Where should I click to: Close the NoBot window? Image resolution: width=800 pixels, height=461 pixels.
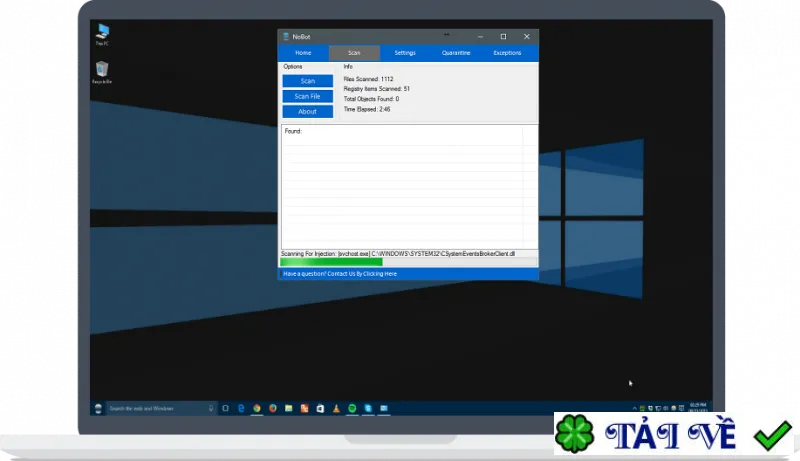coord(527,37)
